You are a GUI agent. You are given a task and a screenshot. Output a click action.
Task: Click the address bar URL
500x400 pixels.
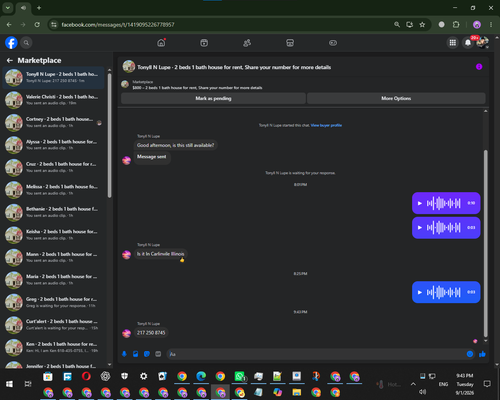point(118,25)
